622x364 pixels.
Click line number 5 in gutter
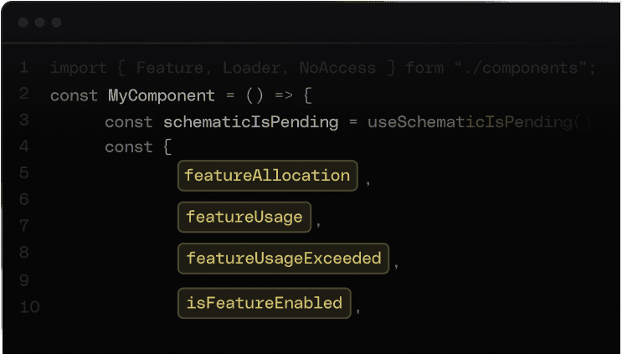pyautogui.click(x=23, y=173)
